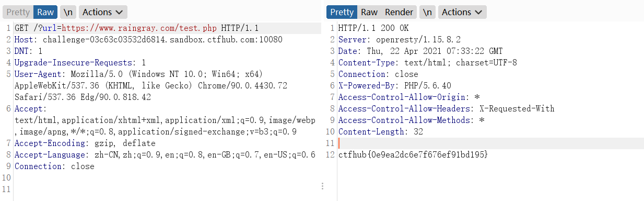Place cursor on empty response line 11
The image size is (644, 201).
pyautogui.click(x=491, y=143)
